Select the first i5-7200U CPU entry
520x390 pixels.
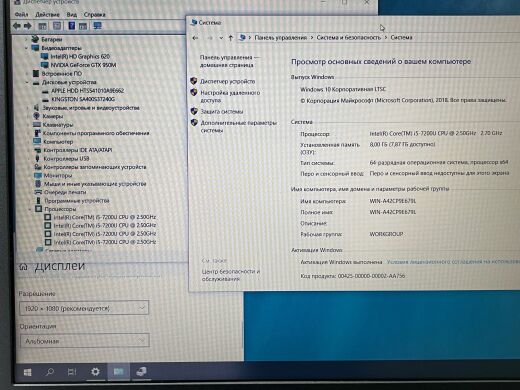click(x=105, y=217)
